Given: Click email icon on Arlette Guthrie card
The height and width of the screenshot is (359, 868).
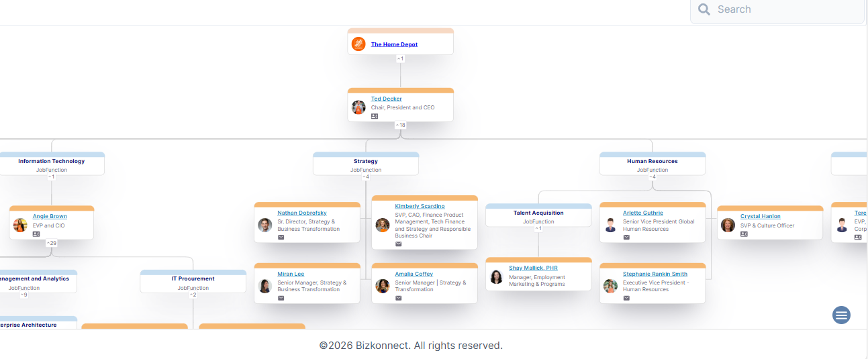Looking at the screenshot, I should point(626,237).
